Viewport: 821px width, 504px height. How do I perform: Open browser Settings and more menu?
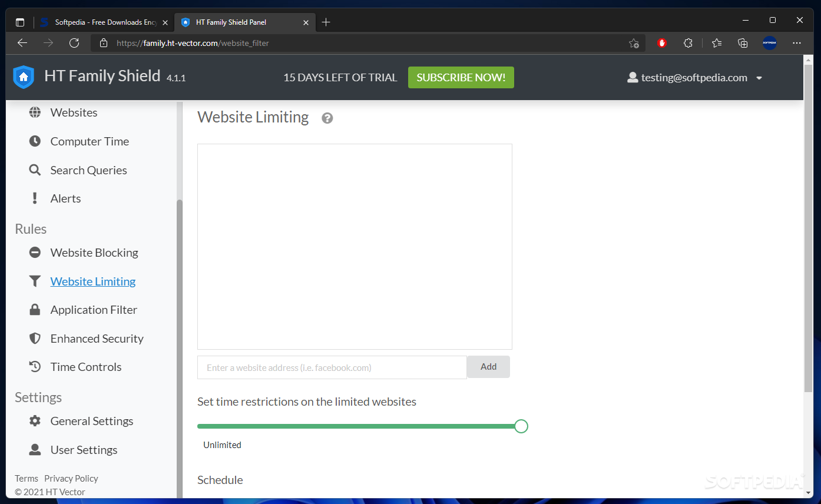click(x=797, y=43)
